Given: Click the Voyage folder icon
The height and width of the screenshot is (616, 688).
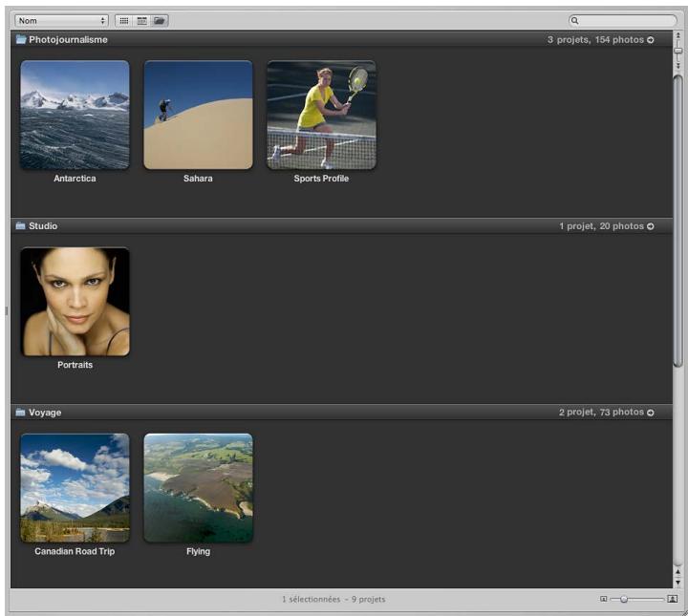Looking at the screenshot, I should point(21,413).
